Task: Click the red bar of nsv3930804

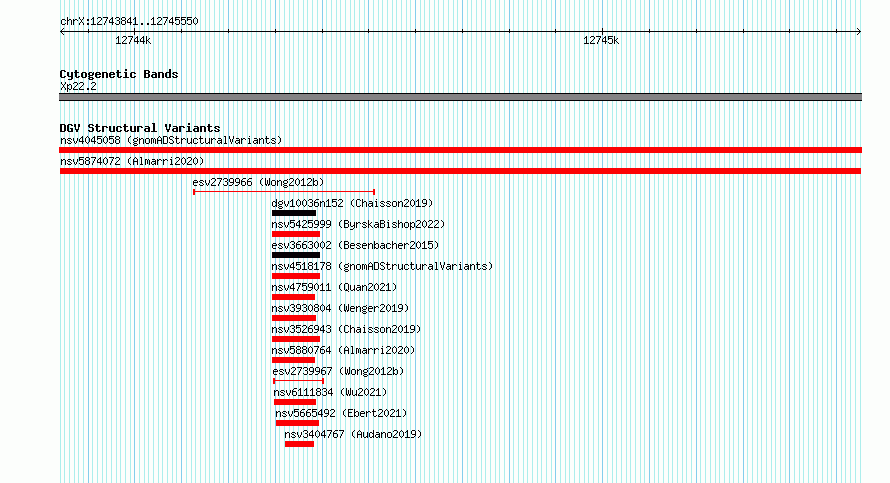Action: click(294, 318)
